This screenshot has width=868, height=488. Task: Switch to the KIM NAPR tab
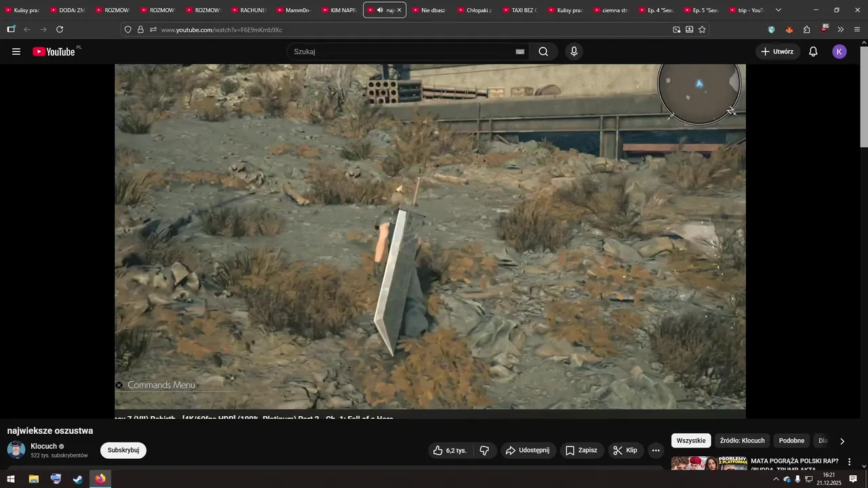click(340, 10)
